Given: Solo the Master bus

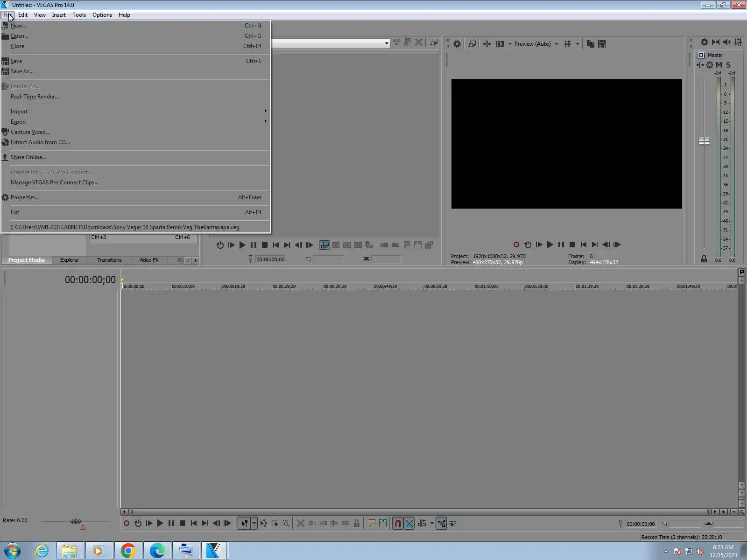Looking at the screenshot, I should 728,65.
